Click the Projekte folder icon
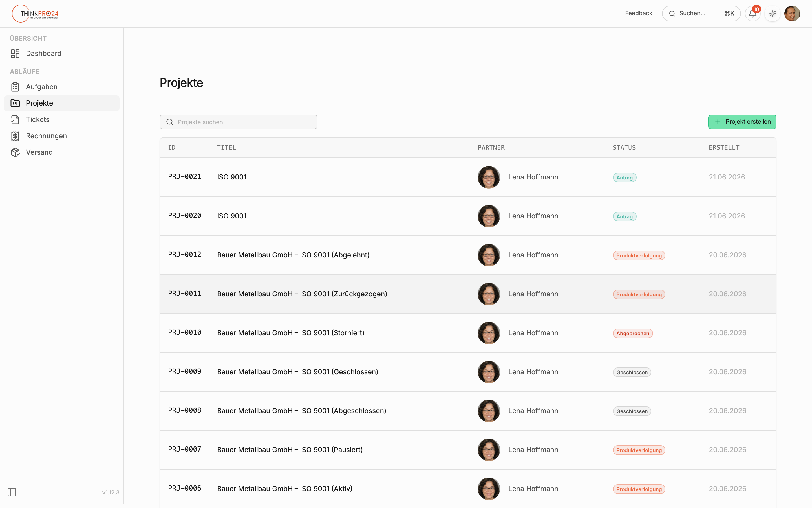This screenshot has height=508, width=812. [x=15, y=103]
